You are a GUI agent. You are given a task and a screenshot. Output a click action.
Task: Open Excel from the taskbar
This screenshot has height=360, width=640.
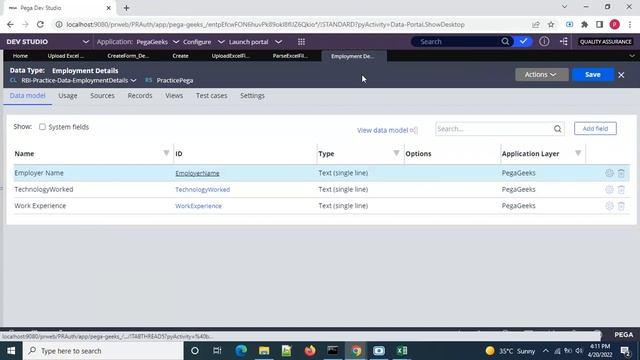402,351
